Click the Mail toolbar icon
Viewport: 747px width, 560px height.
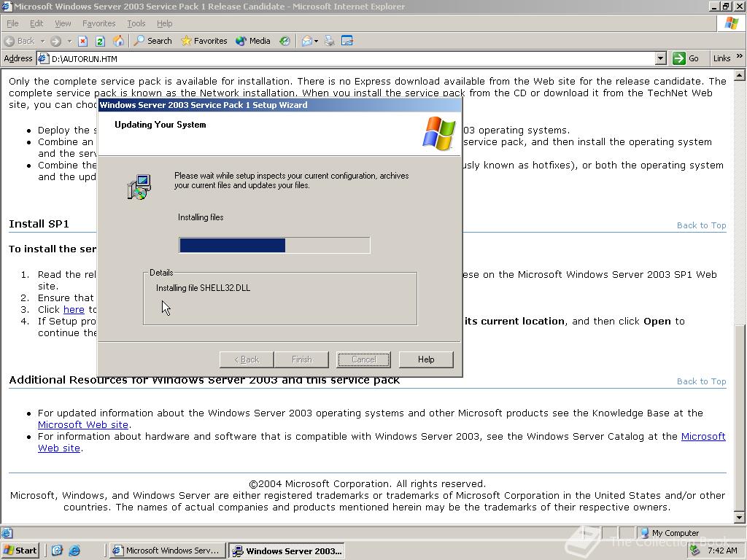tap(307, 41)
